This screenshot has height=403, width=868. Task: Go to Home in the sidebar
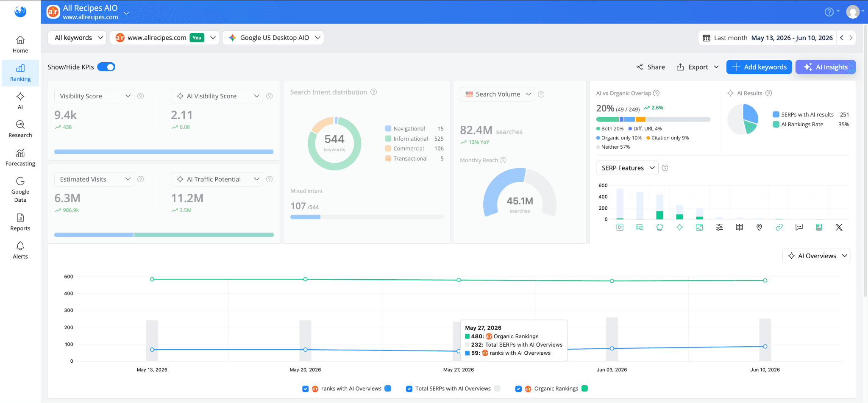point(20,44)
